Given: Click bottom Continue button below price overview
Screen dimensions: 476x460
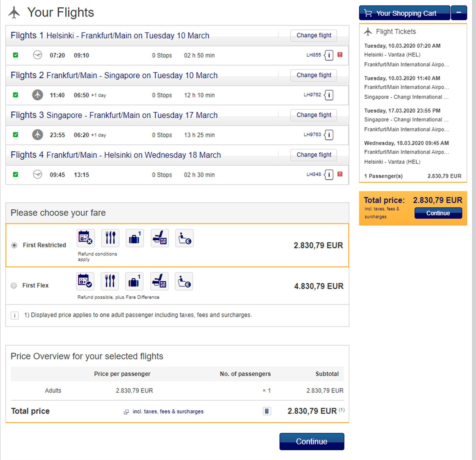Looking at the screenshot, I should coord(312,441).
